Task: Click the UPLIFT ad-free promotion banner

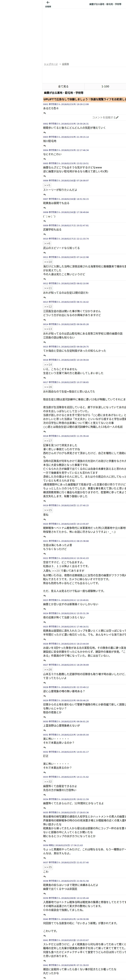Action: pos(84,99)
